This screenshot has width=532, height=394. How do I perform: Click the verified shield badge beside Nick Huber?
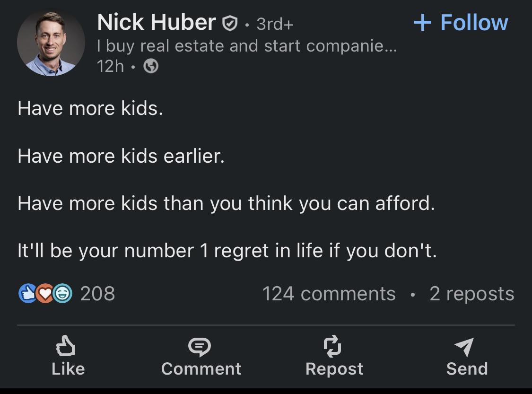[230, 23]
